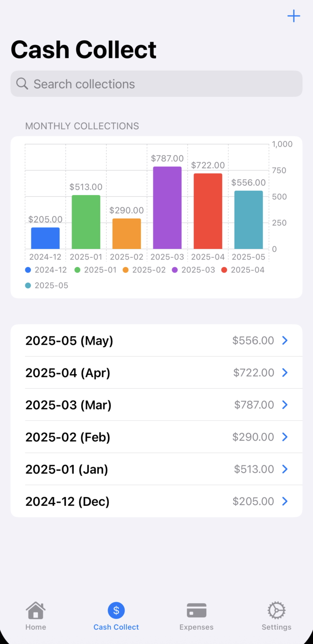This screenshot has height=644, width=313.
Task: Switch to the Expenses tab label
Action: [x=197, y=627]
